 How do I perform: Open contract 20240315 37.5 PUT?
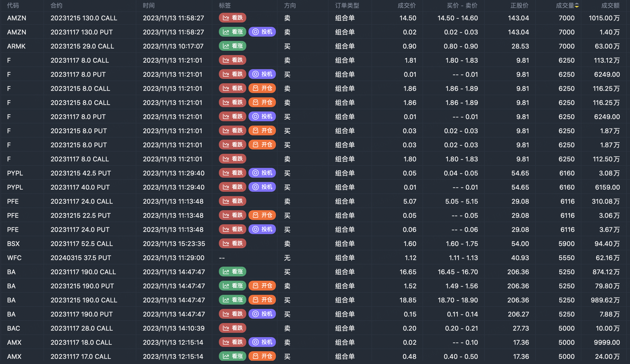[81, 258]
